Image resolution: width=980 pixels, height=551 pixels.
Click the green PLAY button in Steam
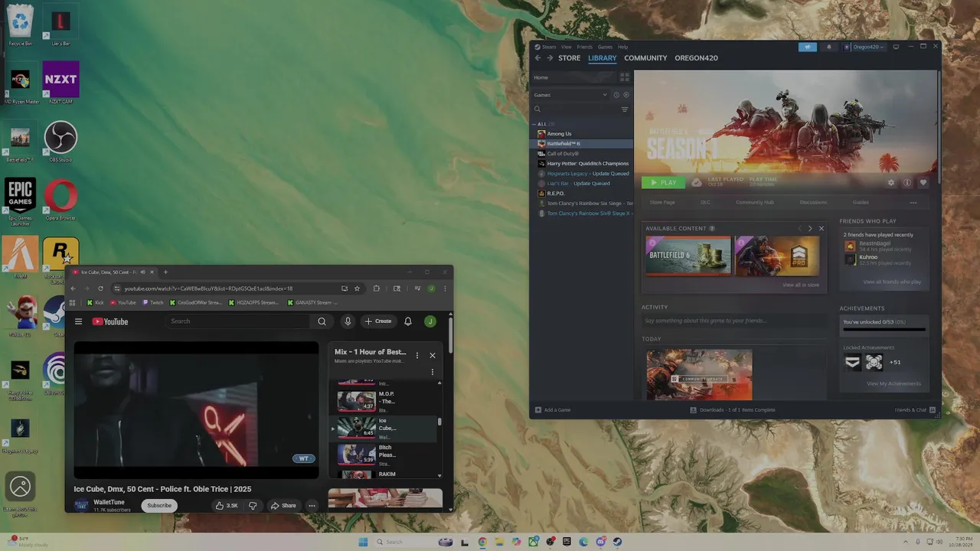click(663, 183)
